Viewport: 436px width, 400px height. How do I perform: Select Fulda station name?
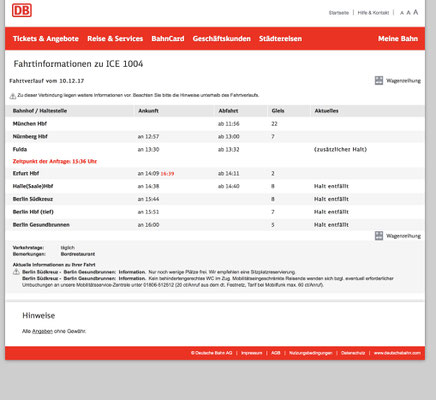click(x=20, y=149)
